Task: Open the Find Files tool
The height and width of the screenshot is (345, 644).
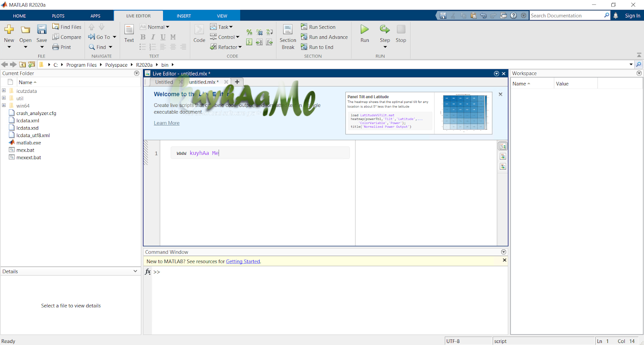Action: point(67,27)
